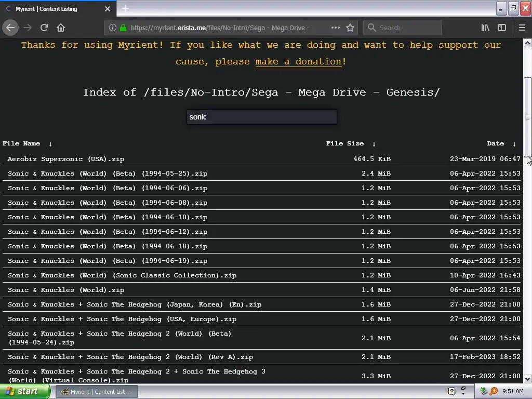Open the browser home page
The image size is (532, 399).
(x=61, y=28)
